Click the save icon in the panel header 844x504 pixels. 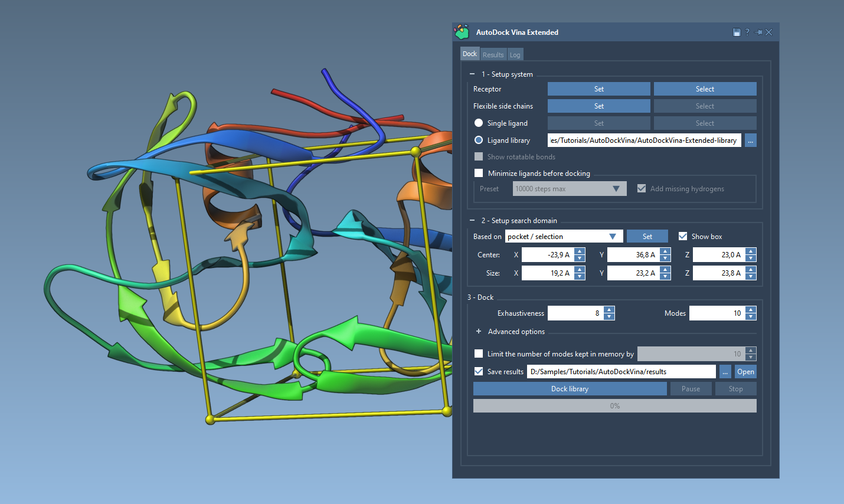click(737, 32)
